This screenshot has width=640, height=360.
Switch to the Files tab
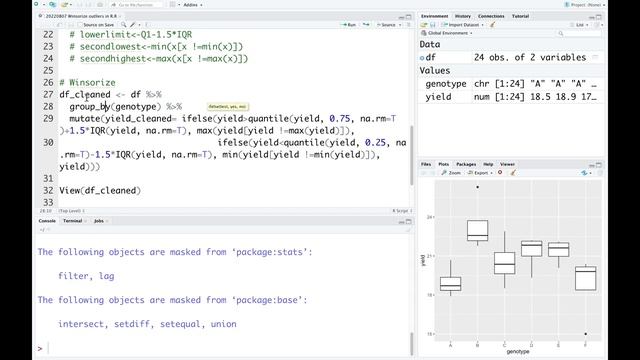point(426,164)
